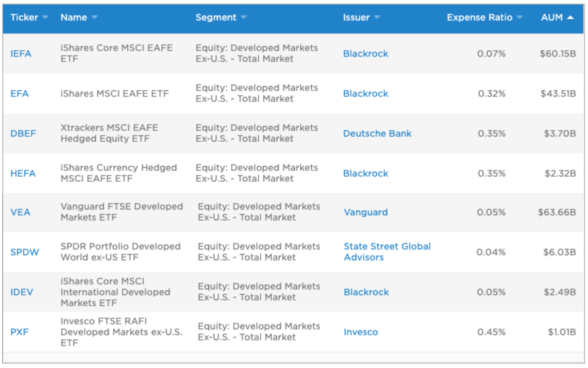Toggle the AUM ascending sort arrow
Image resolution: width=588 pixels, height=368 pixels.
pyautogui.click(x=571, y=17)
